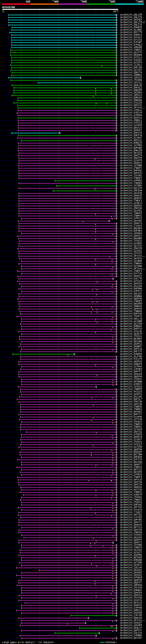Open the UniRef100_P43216 hit
Image resolution: width=146 pixels, height=644 pixels.
(131, 392)
